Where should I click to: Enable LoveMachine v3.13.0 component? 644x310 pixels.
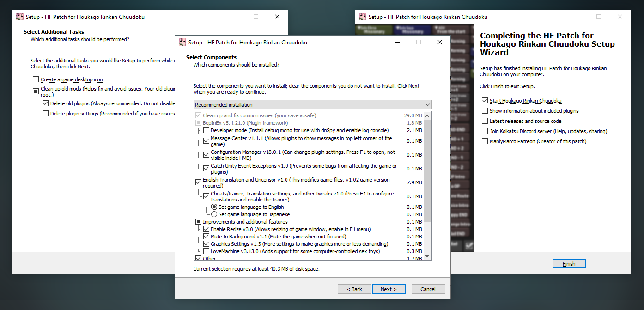coord(206,251)
